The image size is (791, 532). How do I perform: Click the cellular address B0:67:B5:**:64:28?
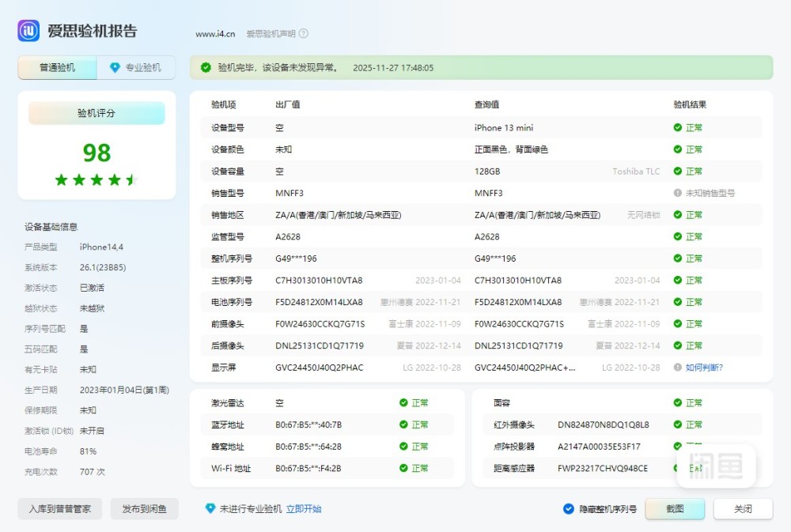coord(308,447)
